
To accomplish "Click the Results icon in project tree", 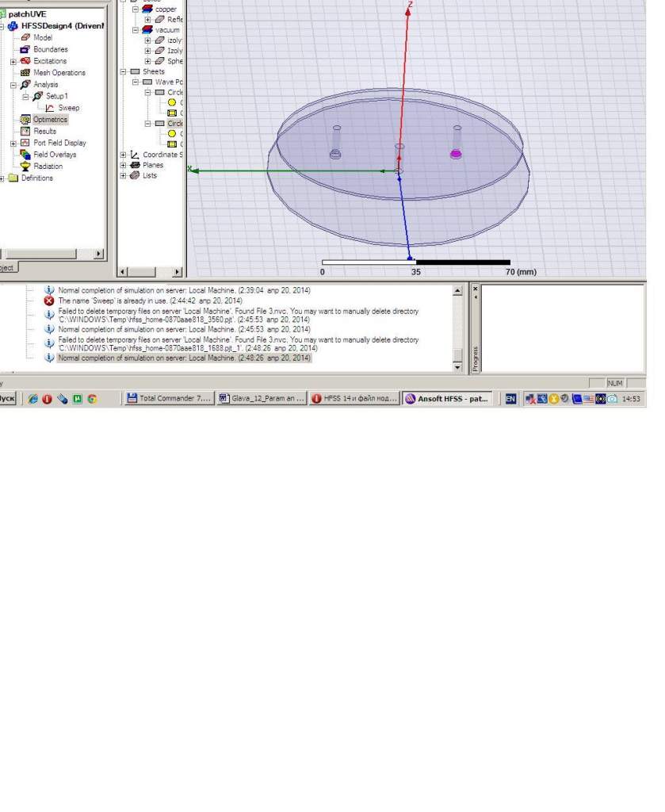I will click(25, 131).
